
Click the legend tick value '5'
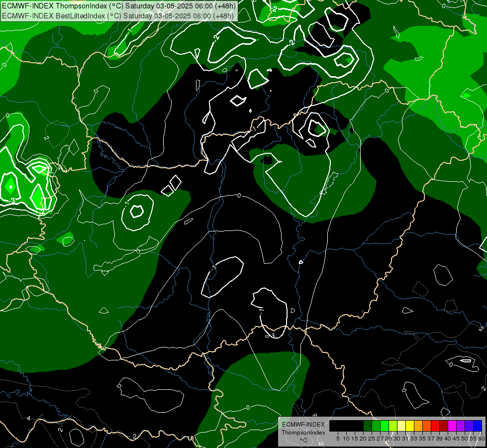338,439
